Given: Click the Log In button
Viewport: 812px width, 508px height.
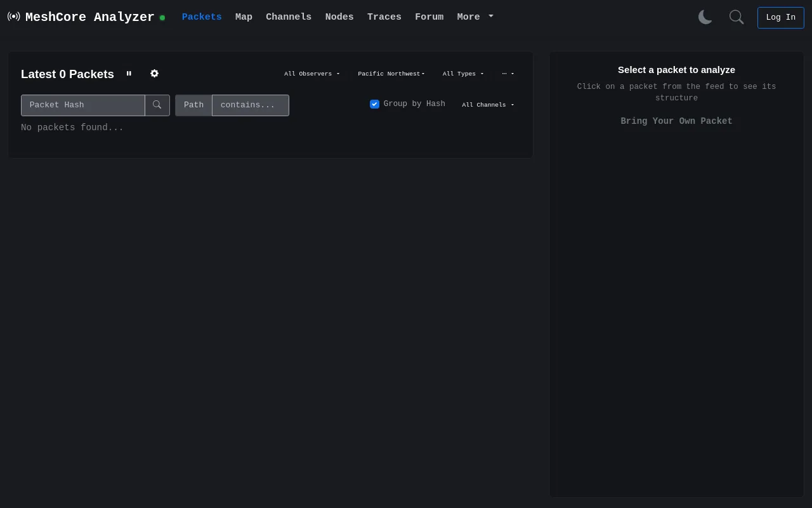Looking at the screenshot, I should 780,18.
